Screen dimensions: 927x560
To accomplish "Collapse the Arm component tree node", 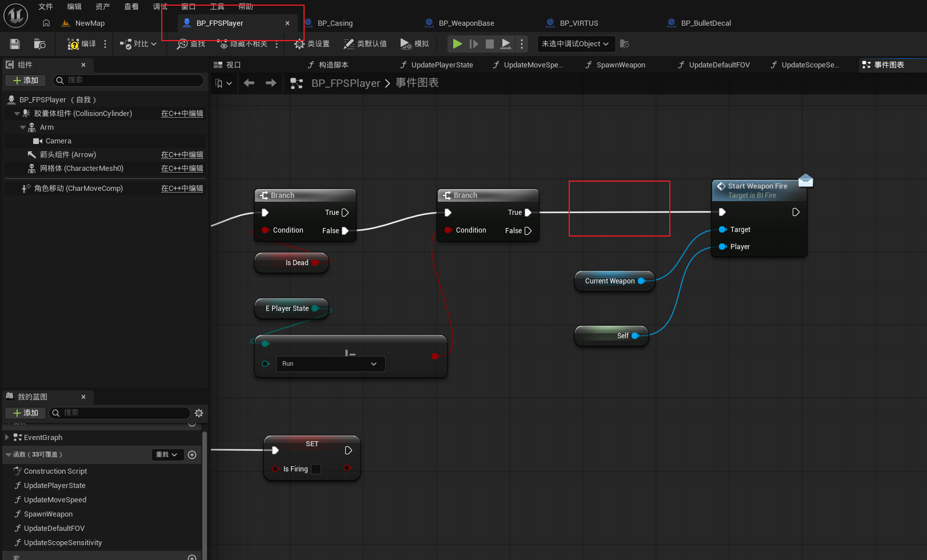I will pos(23,127).
